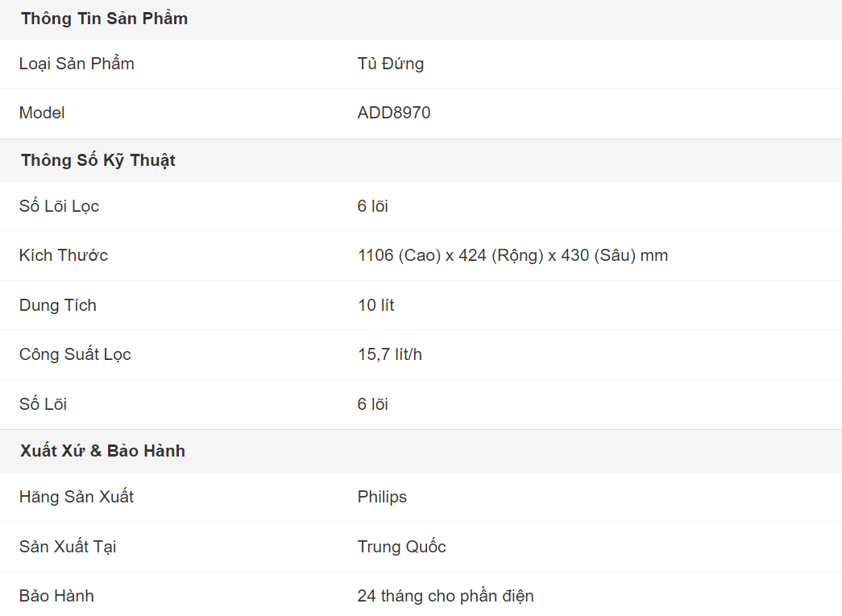The height and width of the screenshot is (616, 842).
Task: Click the Model row label
Action: 42,113
